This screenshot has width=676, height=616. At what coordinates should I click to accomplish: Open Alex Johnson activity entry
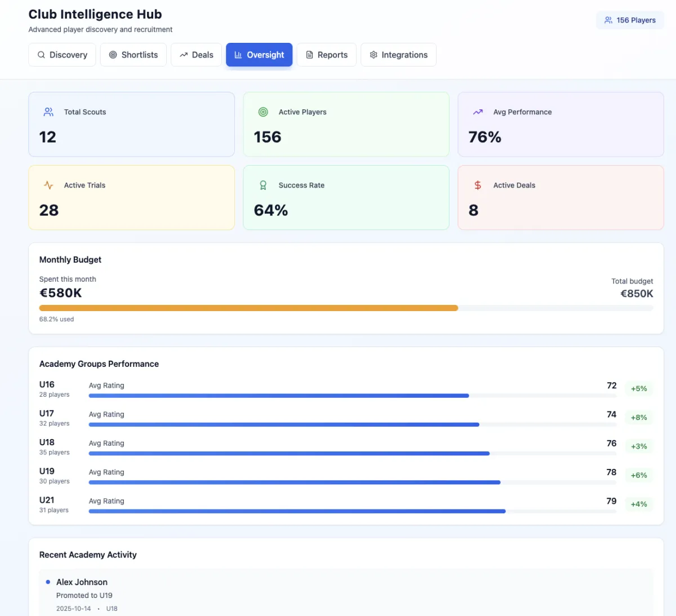[82, 582]
